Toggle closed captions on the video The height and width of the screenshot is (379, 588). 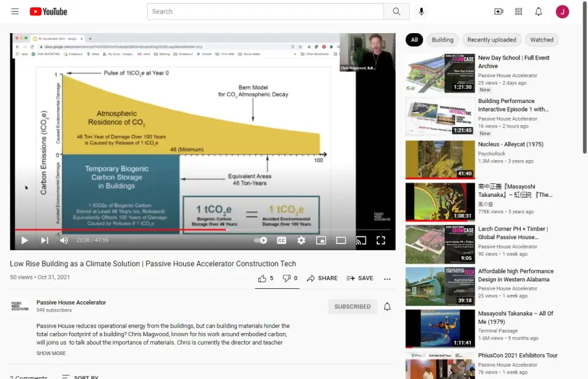[x=281, y=240]
